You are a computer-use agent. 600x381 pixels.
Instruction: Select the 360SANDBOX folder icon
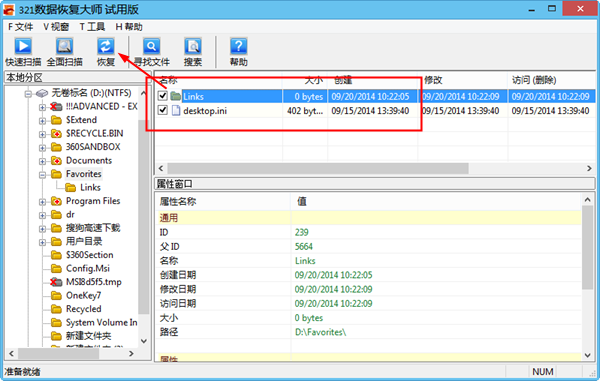coord(56,147)
